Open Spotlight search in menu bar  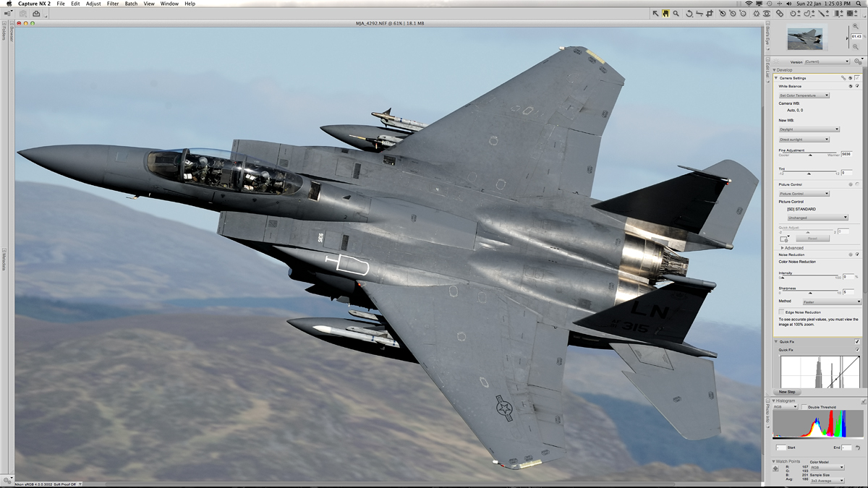tap(859, 4)
